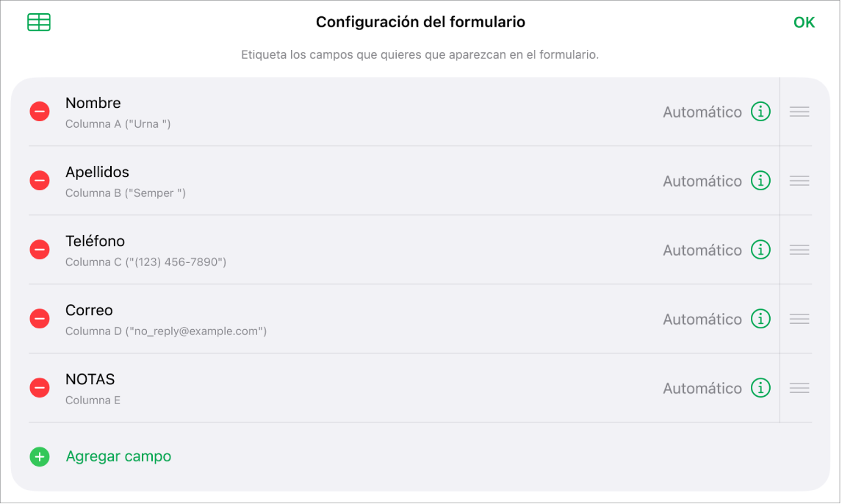Image resolution: width=842 pixels, height=504 pixels.
Task: Open the format options for Correo
Action: pos(702,318)
